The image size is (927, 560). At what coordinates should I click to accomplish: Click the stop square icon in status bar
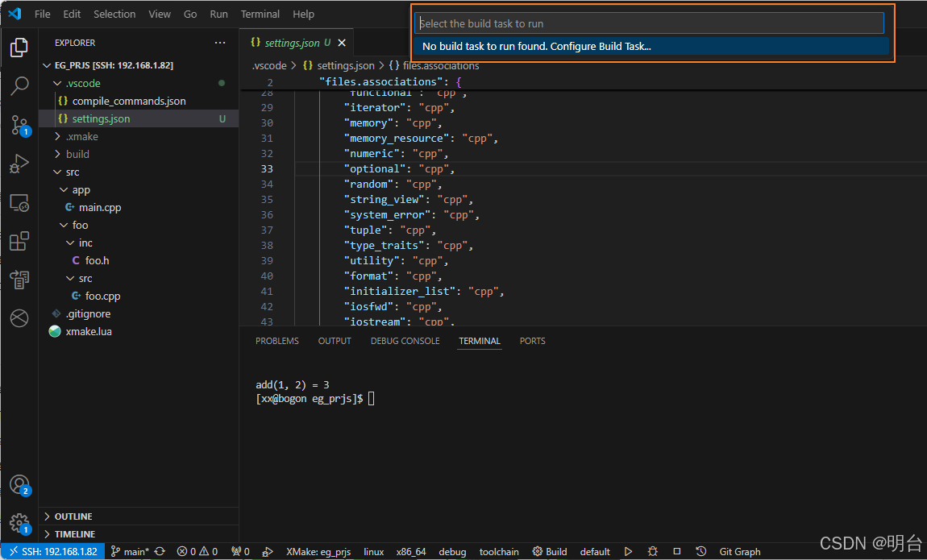[677, 552]
